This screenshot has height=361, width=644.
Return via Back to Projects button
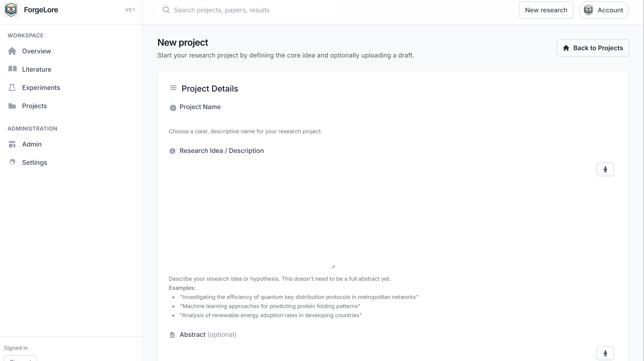click(x=592, y=48)
